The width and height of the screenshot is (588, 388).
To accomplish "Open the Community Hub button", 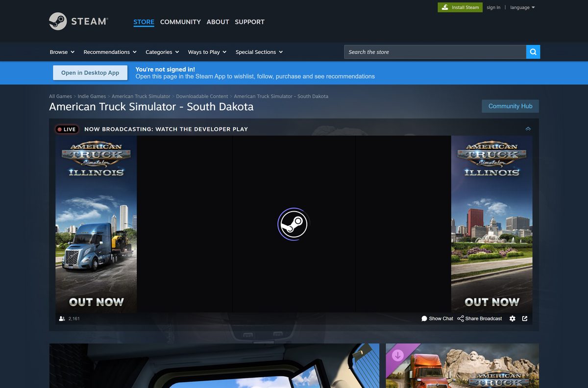I will 510,106.
